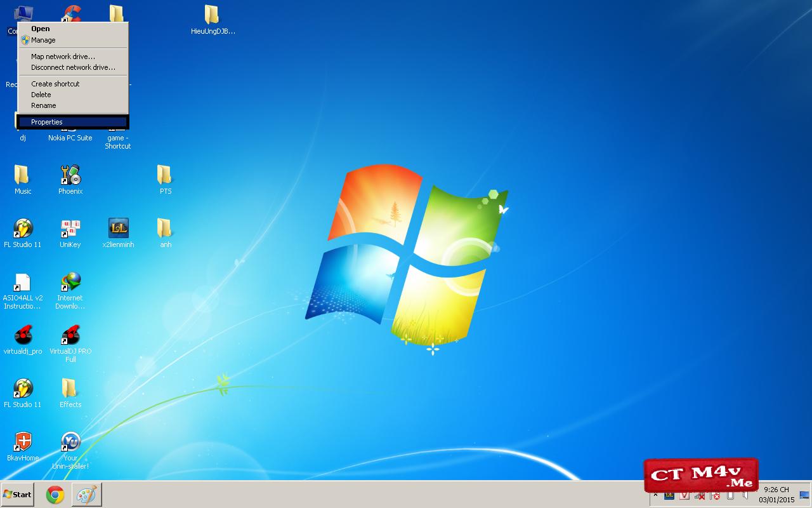The width and height of the screenshot is (812, 508).
Task: Select the Phoenix desktop shortcut
Action: tap(70, 175)
